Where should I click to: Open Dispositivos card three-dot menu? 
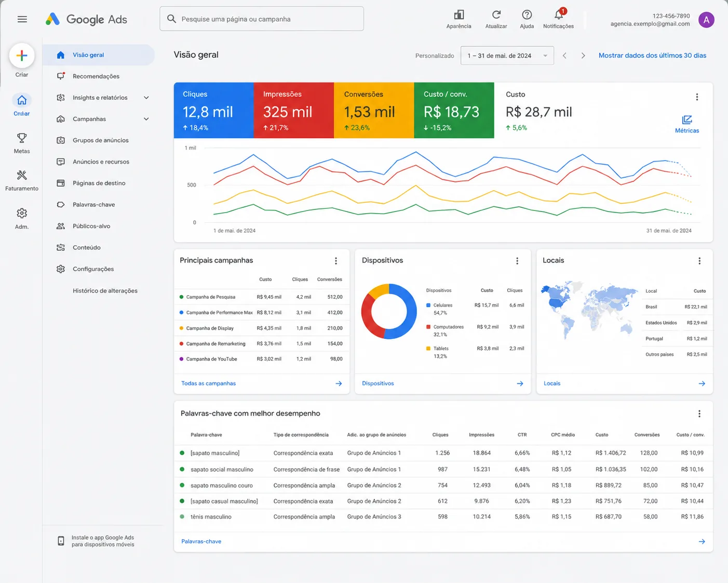pyautogui.click(x=517, y=261)
